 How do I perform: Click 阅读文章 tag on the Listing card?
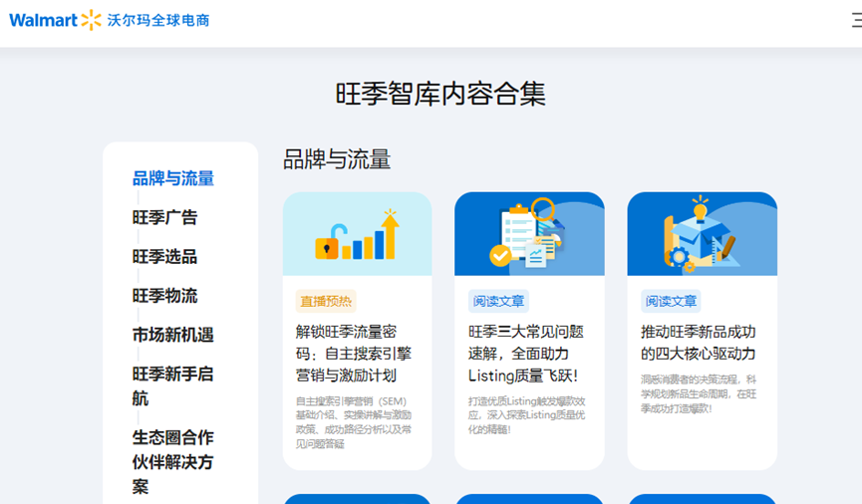pos(498,301)
